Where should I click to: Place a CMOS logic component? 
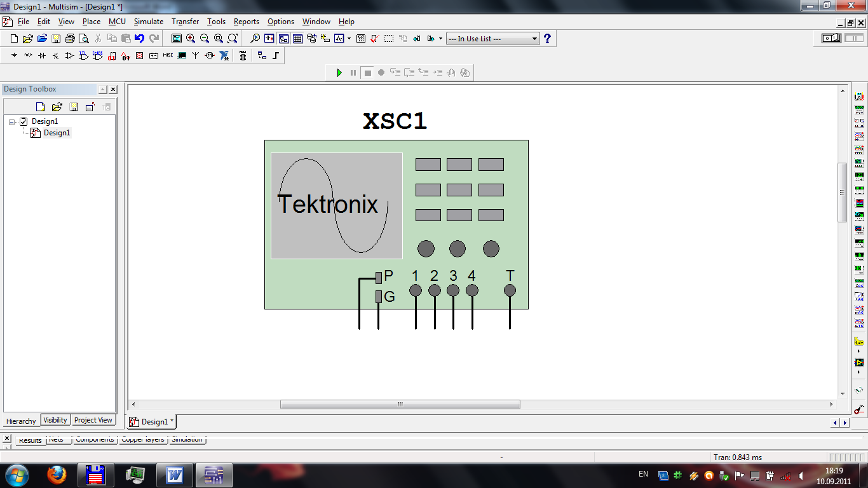point(98,56)
